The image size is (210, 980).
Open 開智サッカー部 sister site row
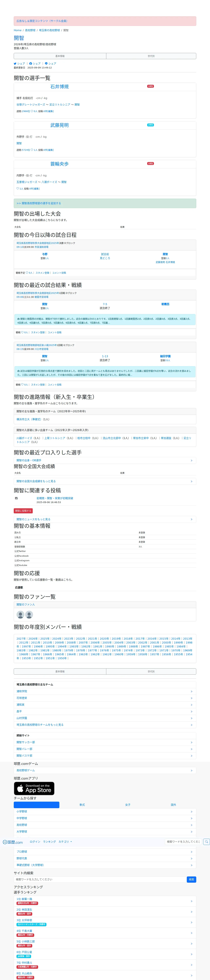tap(105, 742)
